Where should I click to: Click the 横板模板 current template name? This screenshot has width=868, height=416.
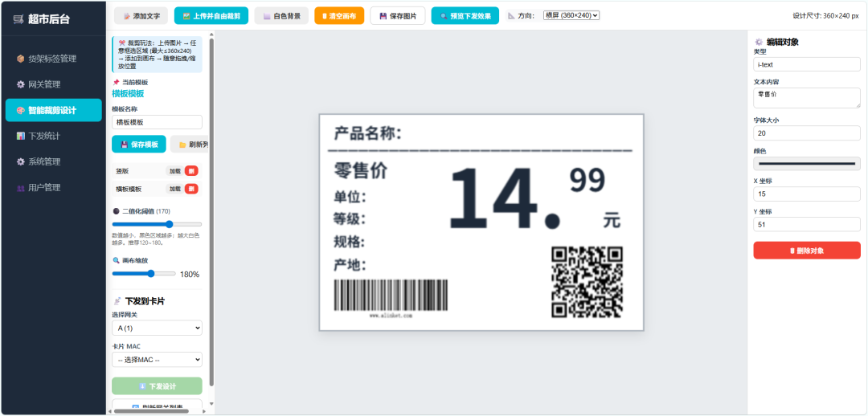128,93
